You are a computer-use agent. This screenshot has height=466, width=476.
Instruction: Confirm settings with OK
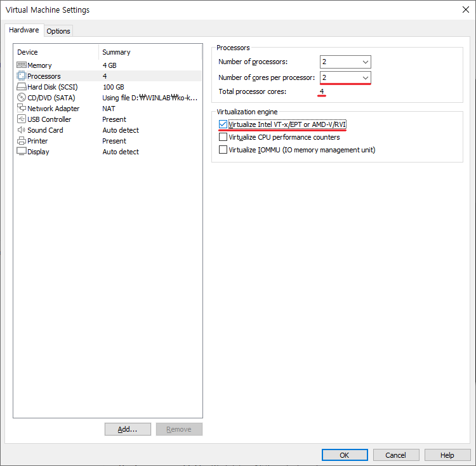point(345,455)
